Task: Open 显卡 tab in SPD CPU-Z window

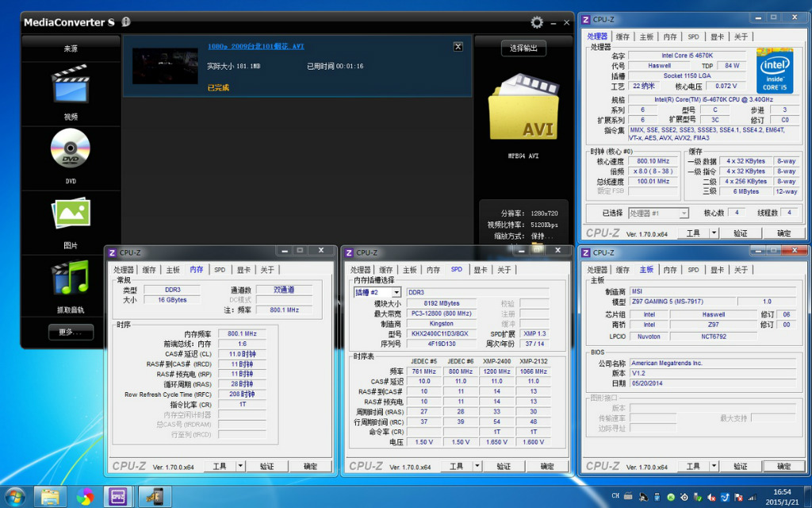Action: 480,270
